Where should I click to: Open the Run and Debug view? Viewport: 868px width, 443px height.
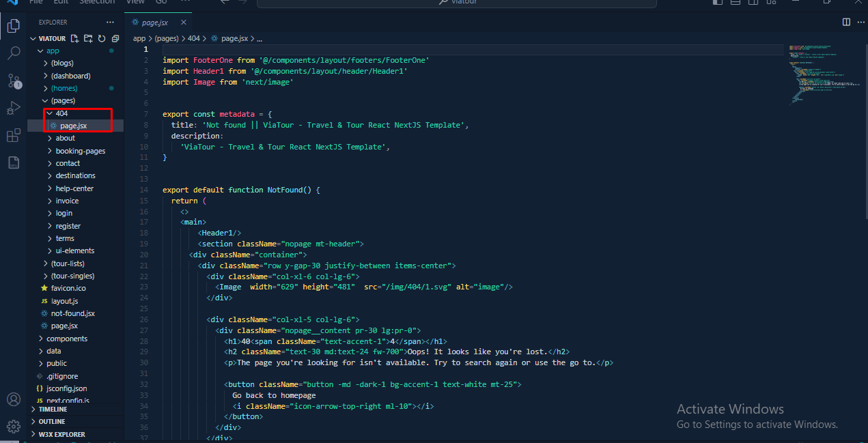pyautogui.click(x=14, y=109)
